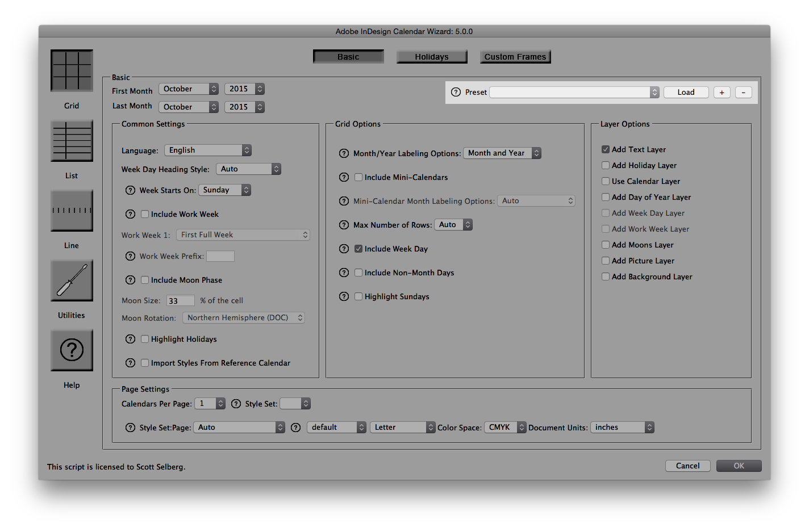Open Letter page size dropdown
809x532 pixels.
(402, 428)
